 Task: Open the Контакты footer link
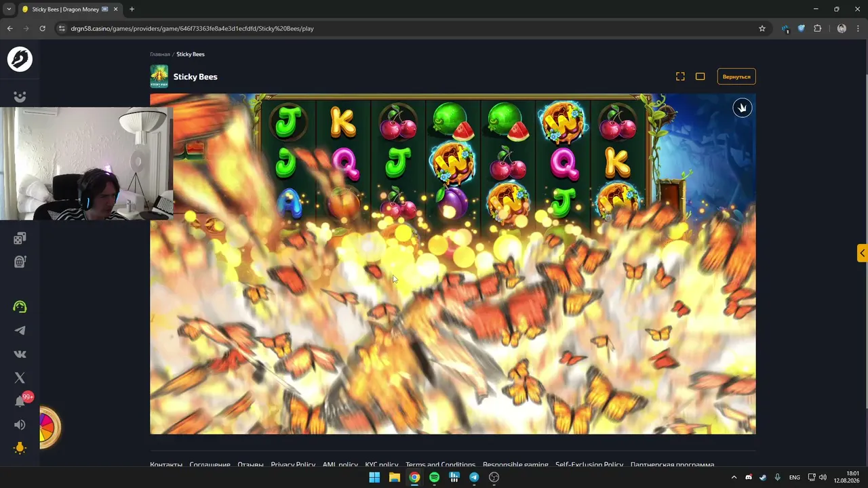tap(166, 464)
